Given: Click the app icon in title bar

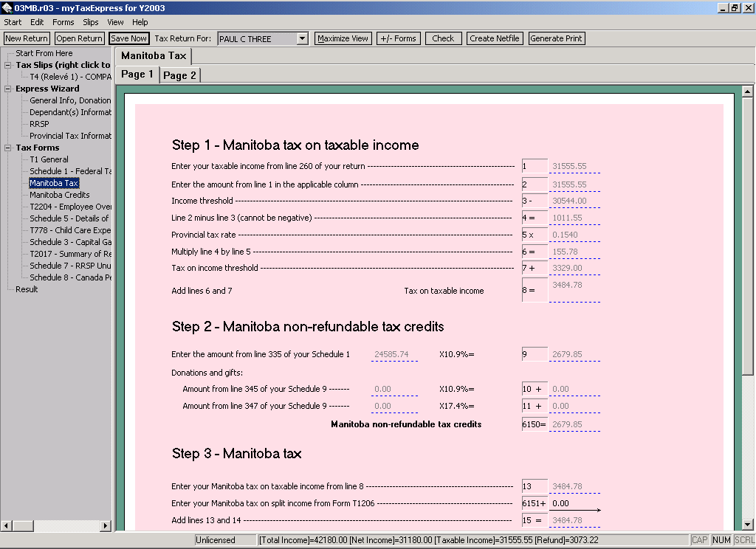Looking at the screenshot, I should 7,7.
